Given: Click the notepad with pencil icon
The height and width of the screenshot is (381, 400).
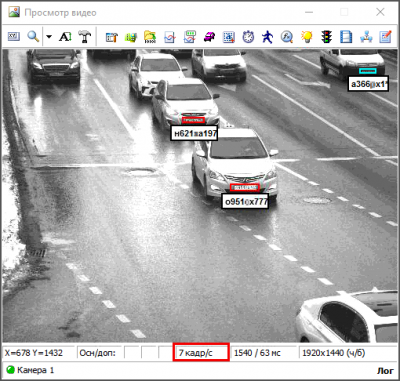Looking at the screenshot, I should click(385, 37).
